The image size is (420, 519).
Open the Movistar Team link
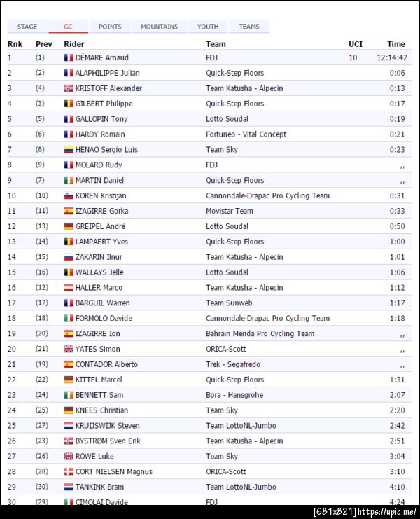tap(230, 211)
